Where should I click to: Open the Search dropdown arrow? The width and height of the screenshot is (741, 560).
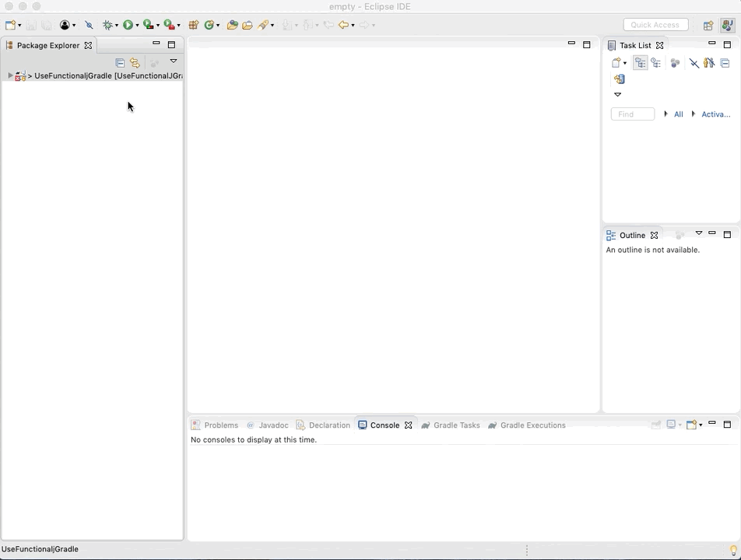point(272,26)
